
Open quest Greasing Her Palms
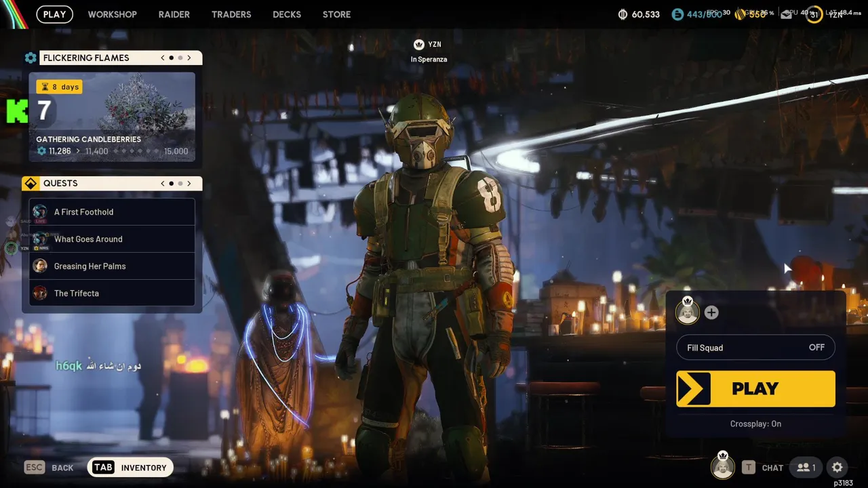[x=112, y=266]
